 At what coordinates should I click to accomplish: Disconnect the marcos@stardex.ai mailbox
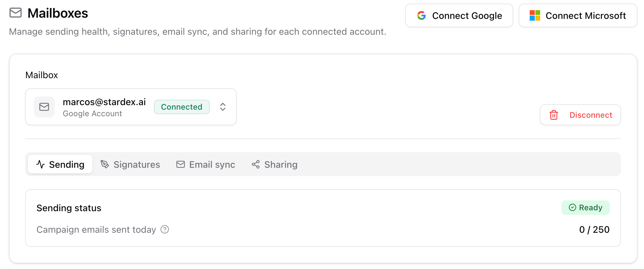[x=580, y=115]
